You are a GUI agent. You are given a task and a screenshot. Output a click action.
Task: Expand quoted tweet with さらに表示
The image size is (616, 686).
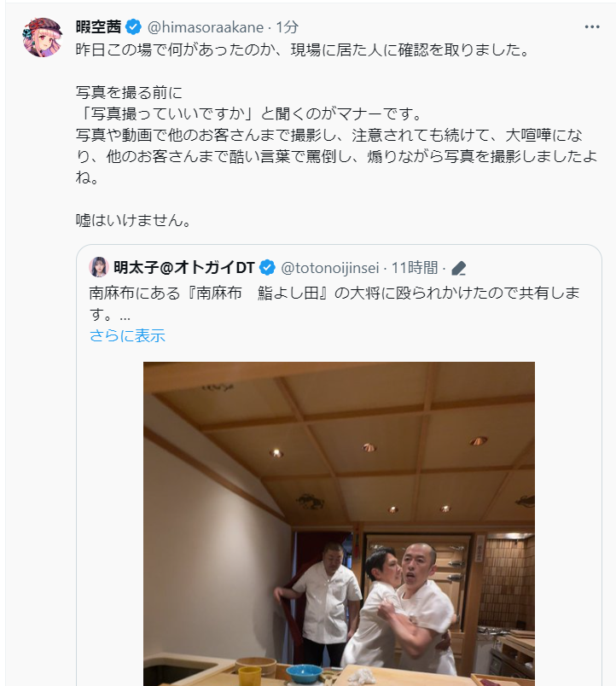tap(127, 335)
